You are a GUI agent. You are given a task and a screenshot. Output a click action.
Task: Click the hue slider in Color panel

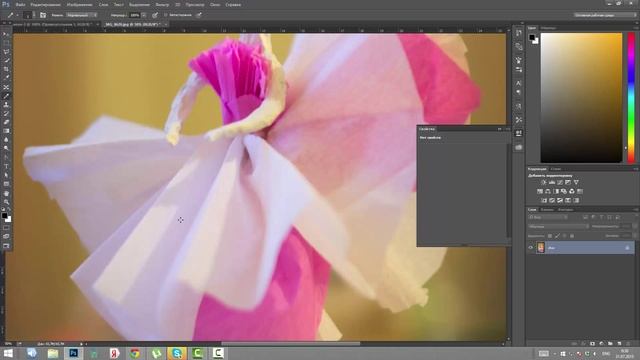coord(631,98)
